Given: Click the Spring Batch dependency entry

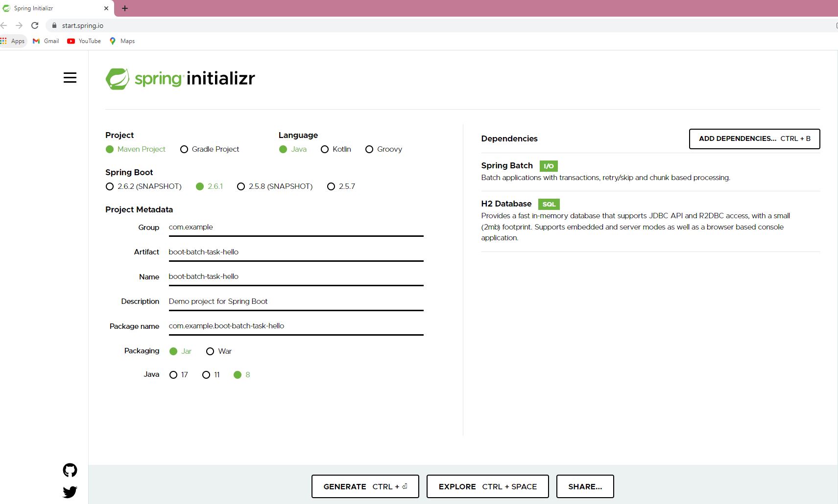Looking at the screenshot, I should click(650, 172).
